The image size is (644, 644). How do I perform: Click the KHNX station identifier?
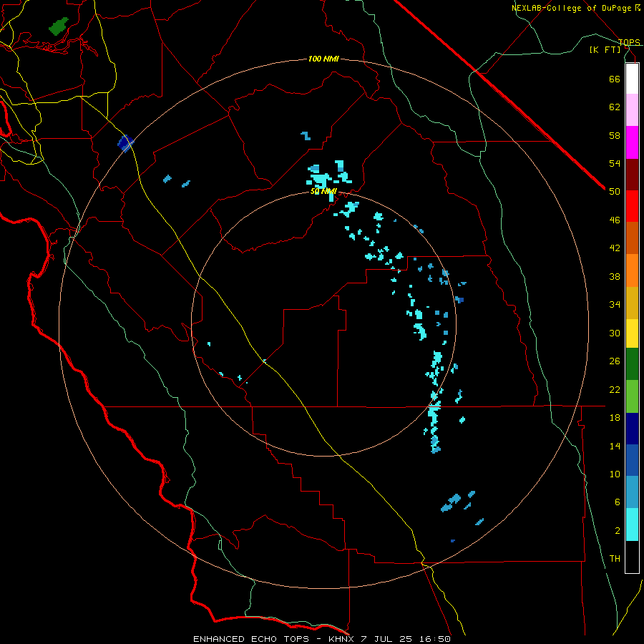[343, 639]
